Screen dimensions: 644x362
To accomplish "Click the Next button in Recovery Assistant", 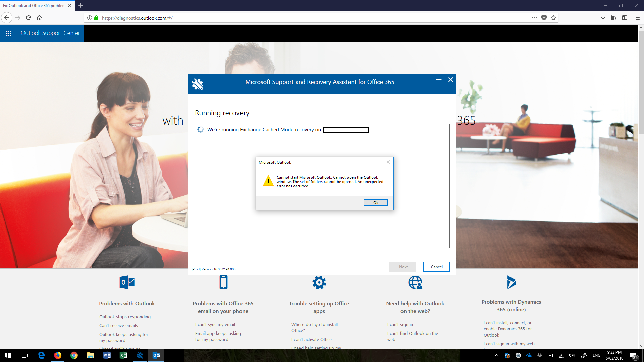I will [x=403, y=267].
